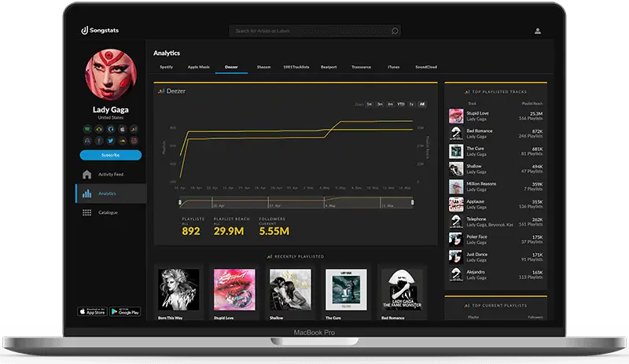Set chart zoom to 3m
The image size is (629, 364).
[x=380, y=105]
